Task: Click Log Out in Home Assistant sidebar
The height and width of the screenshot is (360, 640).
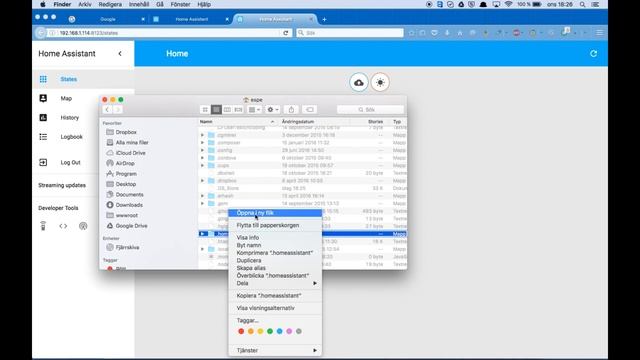Action: pos(70,162)
